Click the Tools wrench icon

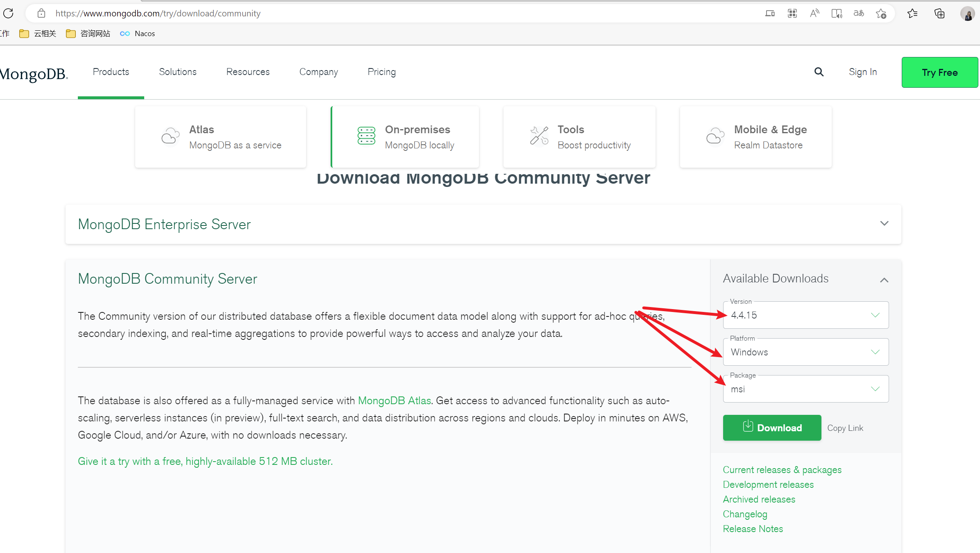click(539, 136)
